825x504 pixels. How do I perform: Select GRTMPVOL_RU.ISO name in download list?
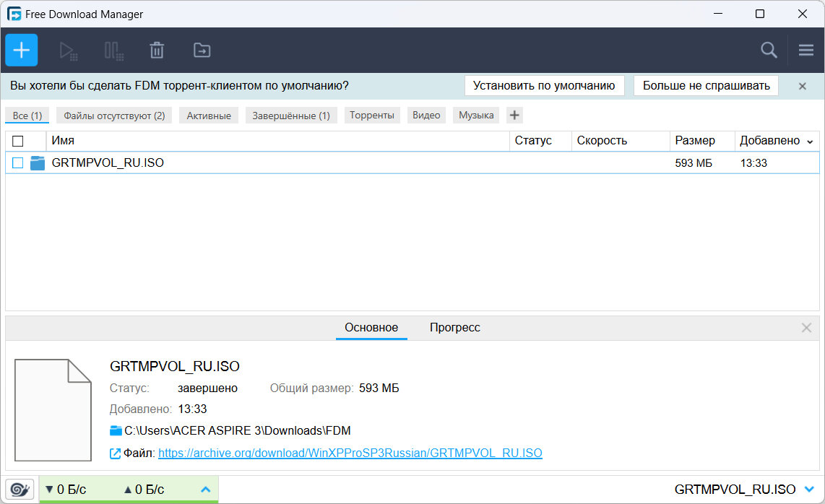(x=108, y=163)
